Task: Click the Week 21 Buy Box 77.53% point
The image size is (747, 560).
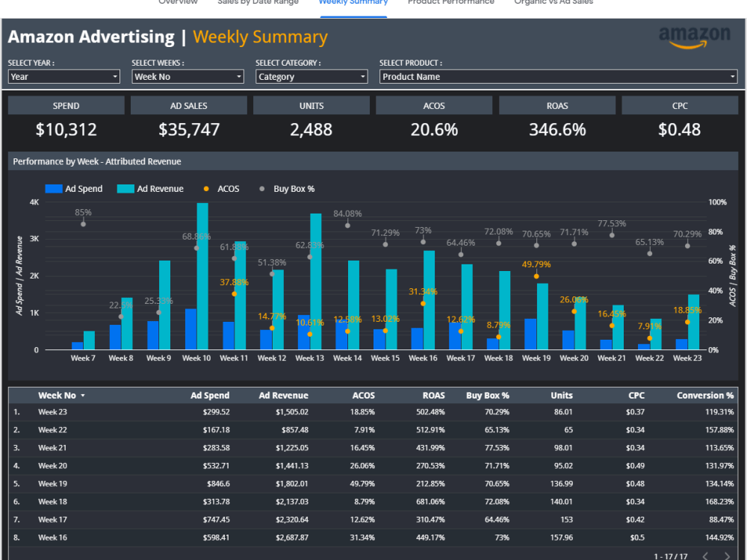Action: click(612, 234)
